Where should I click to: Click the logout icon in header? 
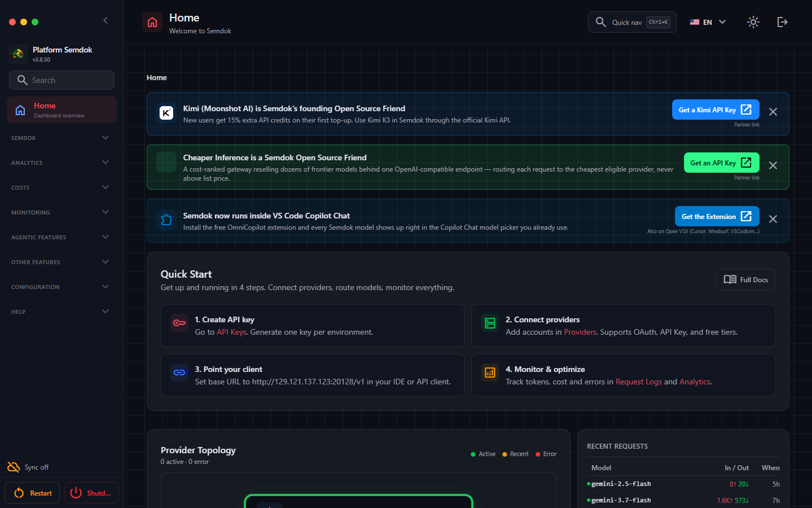[x=783, y=22]
